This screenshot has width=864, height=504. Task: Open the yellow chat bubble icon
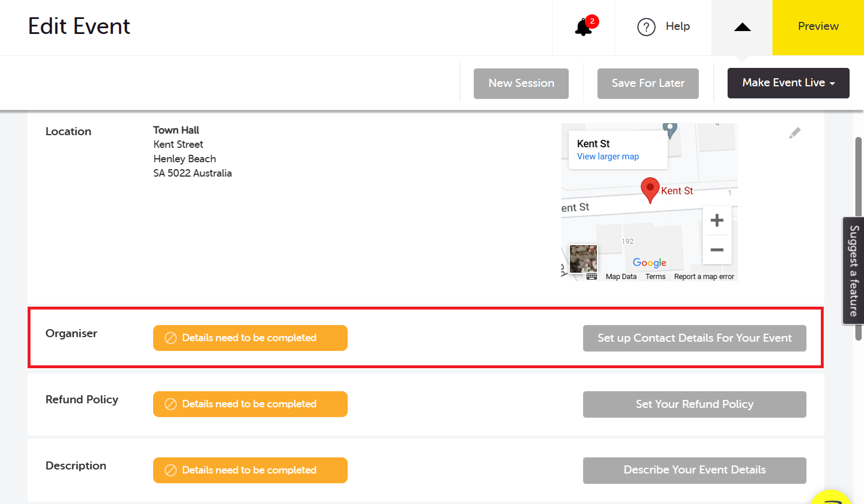(831, 498)
